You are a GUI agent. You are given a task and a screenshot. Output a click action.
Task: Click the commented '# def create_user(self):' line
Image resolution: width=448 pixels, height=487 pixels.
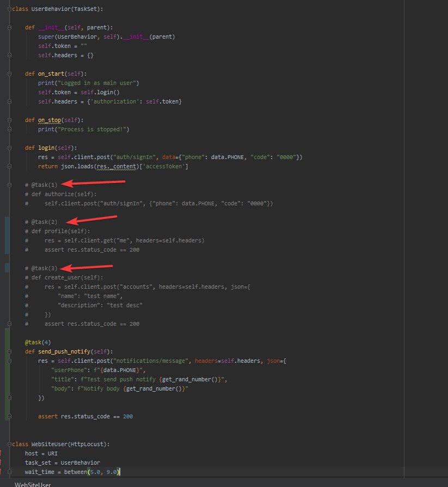click(x=64, y=277)
